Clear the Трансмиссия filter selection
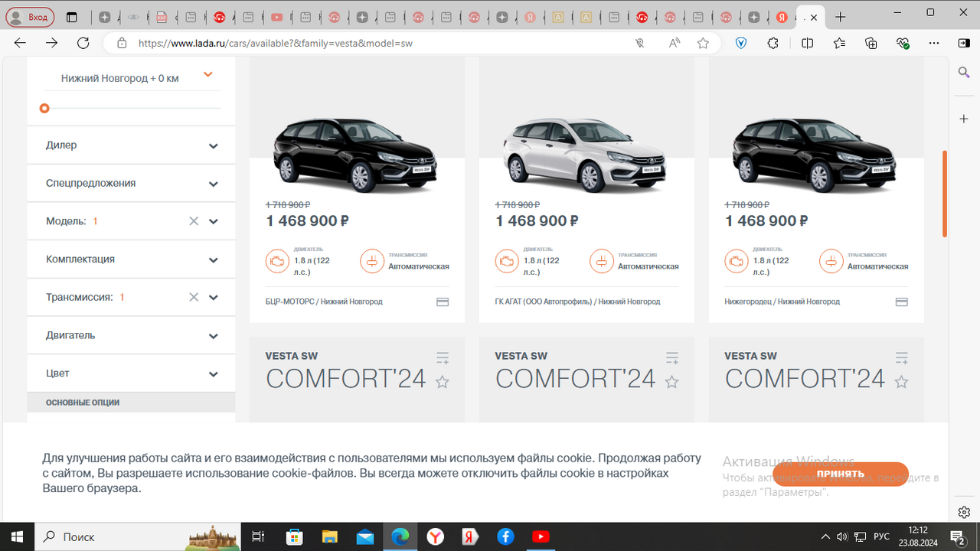 [194, 297]
